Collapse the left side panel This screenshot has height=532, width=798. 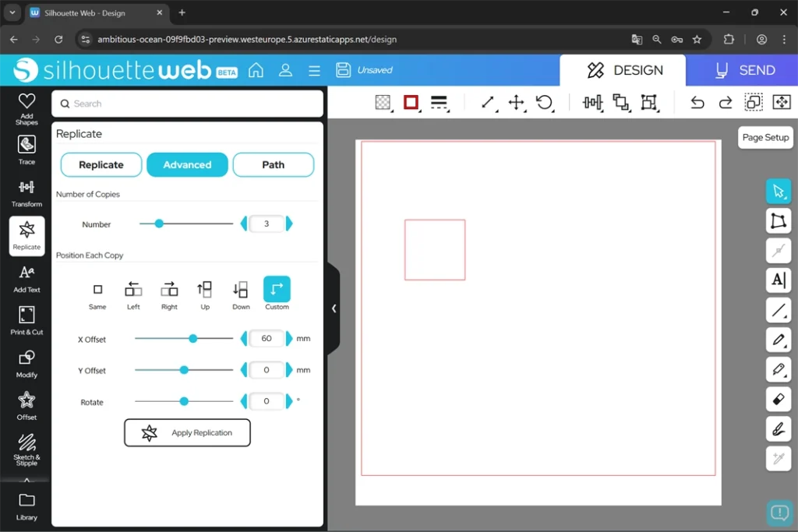(x=334, y=308)
